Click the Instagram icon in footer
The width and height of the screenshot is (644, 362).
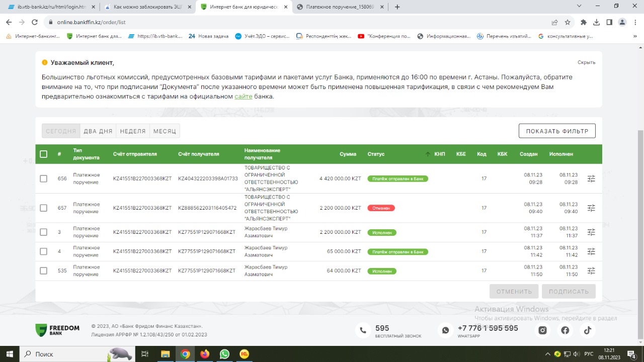tap(543, 330)
